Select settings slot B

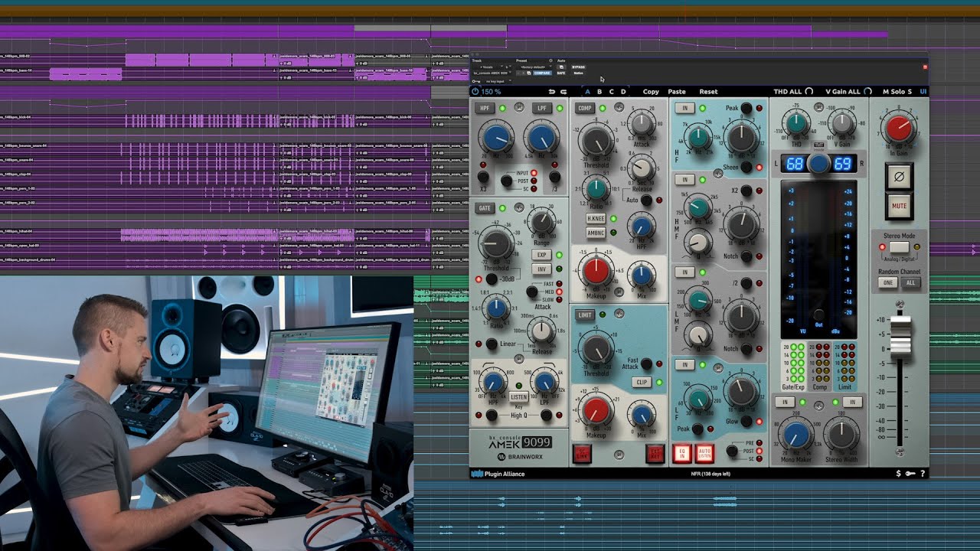coord(599,92)
